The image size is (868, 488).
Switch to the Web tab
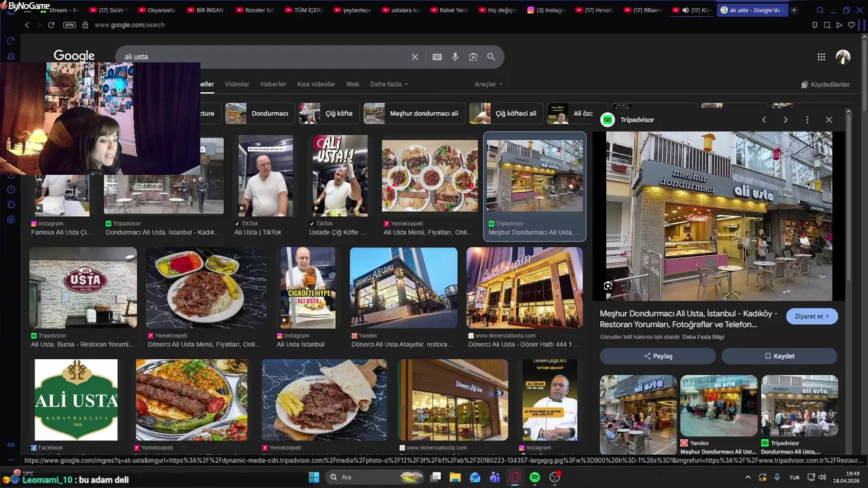(x=353, y=84)
